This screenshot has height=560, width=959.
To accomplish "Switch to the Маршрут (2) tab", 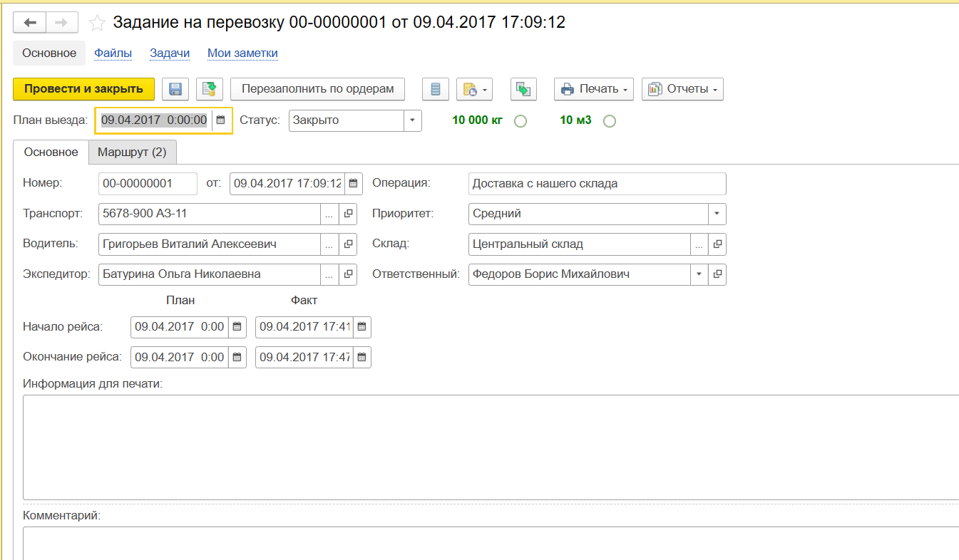I will point(132,152).
